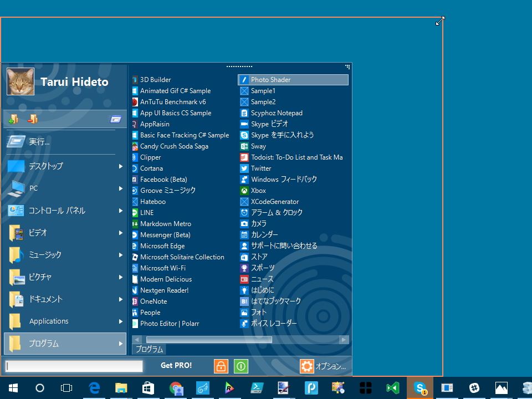
Task: Open the Sway app
Action: coord(253,146)
